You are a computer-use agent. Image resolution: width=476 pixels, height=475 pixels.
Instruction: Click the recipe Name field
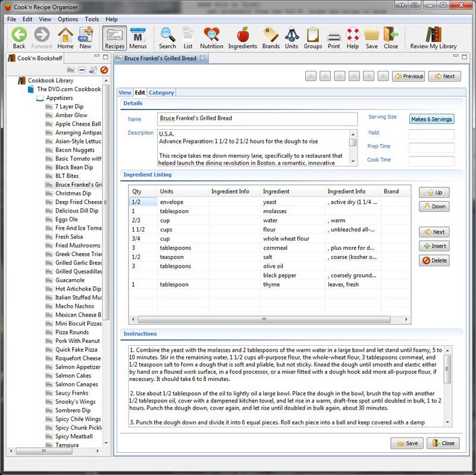[257, 119]
